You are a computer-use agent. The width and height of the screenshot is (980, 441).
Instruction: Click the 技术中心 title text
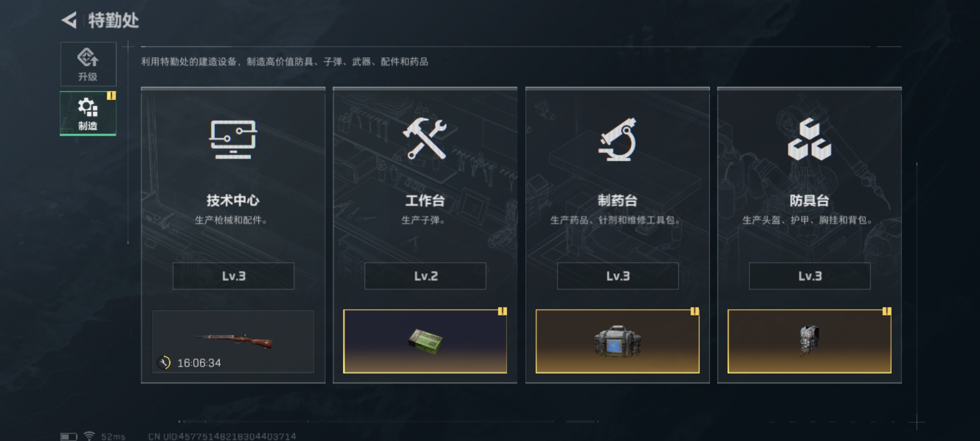233,200
